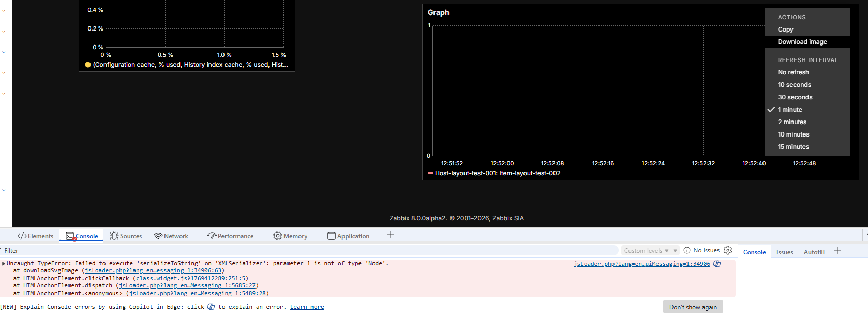Switch to the Issues drawer tab
Image resolution: width=868 pixels, height=318 pixels.
(784, 252)
